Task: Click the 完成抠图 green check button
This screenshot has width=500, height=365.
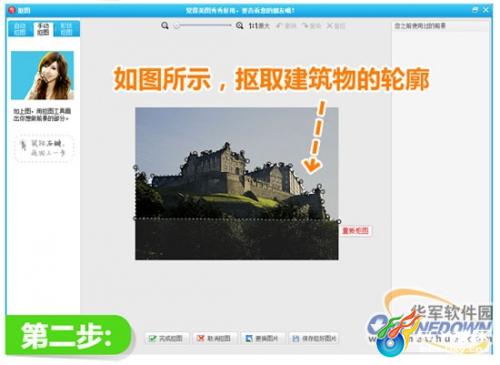Action: (167, 338)
